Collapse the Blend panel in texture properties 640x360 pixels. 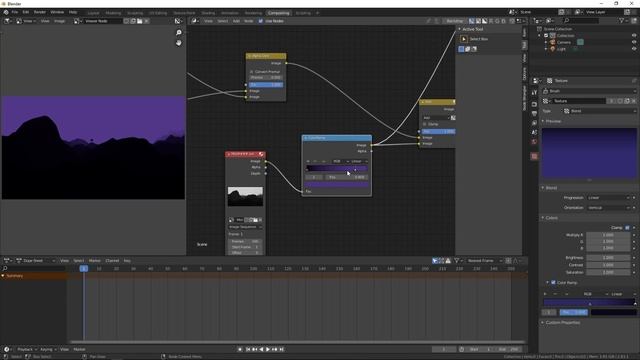(x=543, y=188)
